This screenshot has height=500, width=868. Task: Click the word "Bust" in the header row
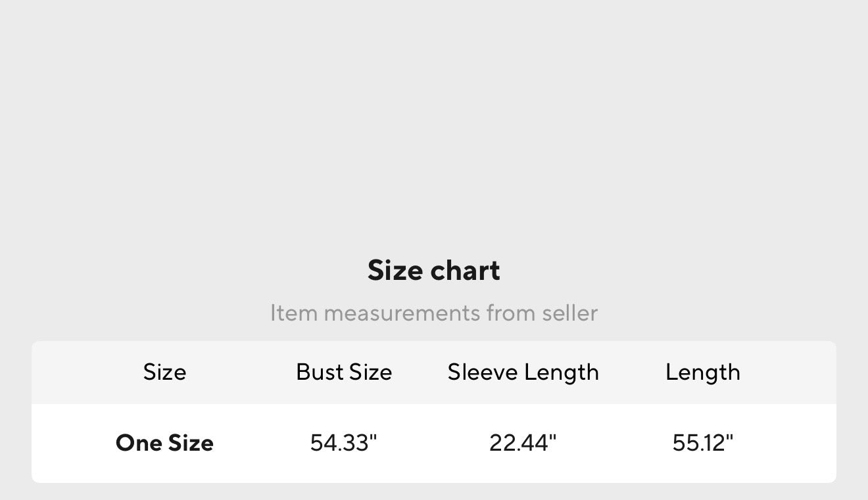320,373
